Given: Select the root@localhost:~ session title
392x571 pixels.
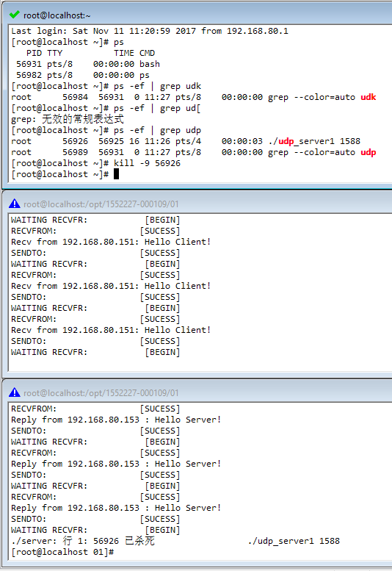Looking at the screenshot, I should (x=57, y=15).
